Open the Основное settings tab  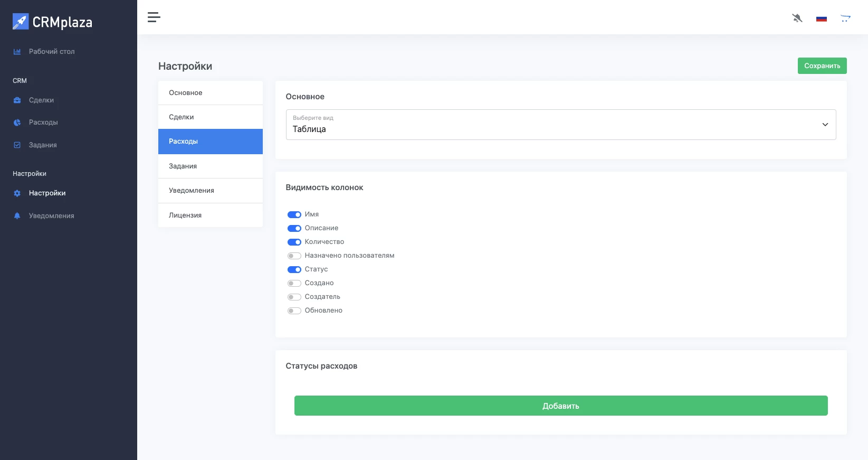(211, 92)
